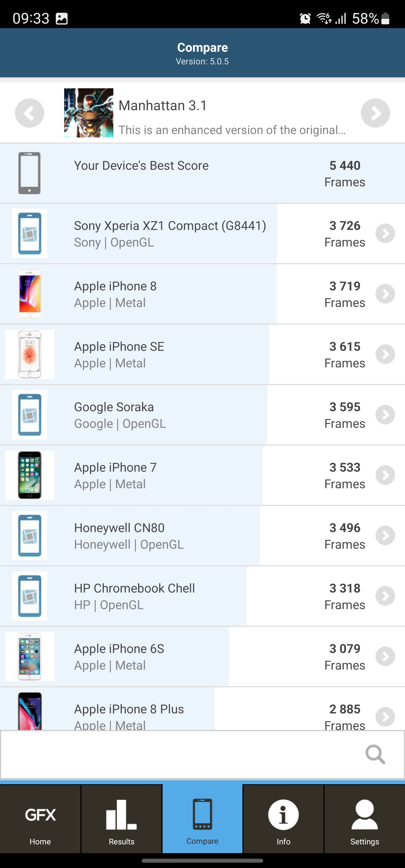Expand Sony Xperia XZ1 Compact details chevron
The width and height of the screenshot is (405, 868).
pos(385,234)
